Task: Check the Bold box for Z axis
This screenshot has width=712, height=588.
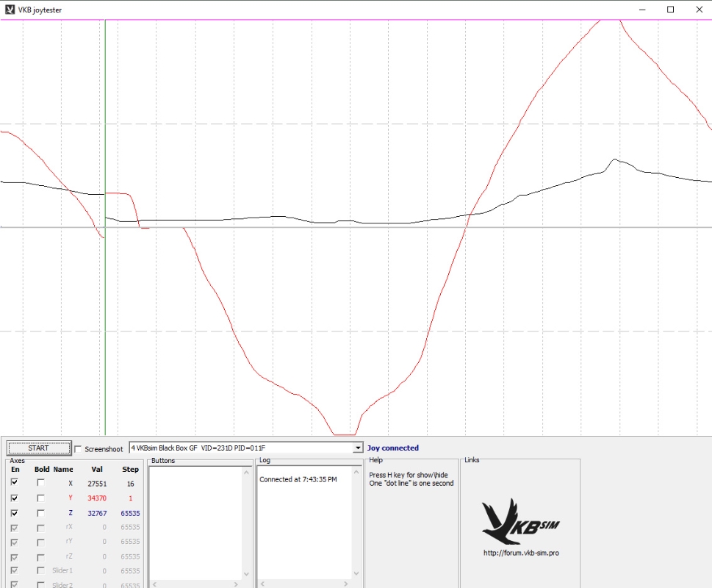Action: [x=41, y=513]
